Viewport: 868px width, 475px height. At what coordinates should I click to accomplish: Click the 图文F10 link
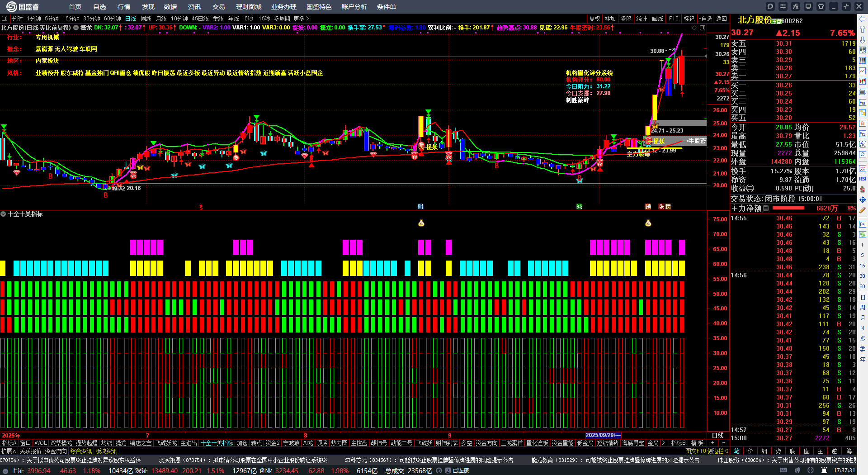click(x=696, y=451)
